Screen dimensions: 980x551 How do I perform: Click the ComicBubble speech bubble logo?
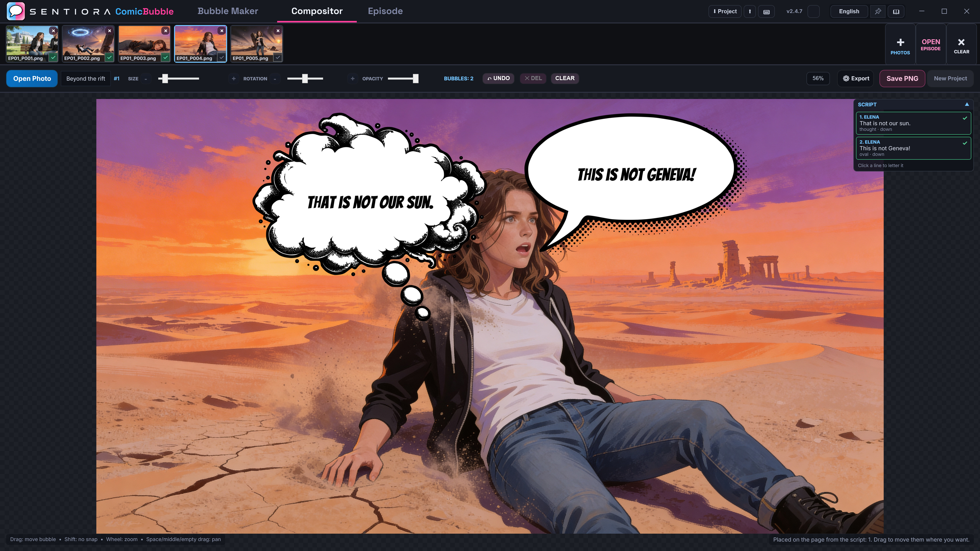coord(16,11)
